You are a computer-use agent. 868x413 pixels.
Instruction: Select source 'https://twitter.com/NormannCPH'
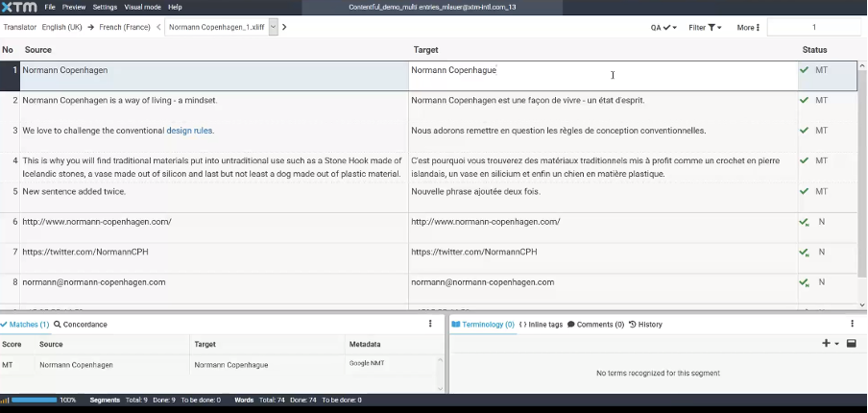85,252
